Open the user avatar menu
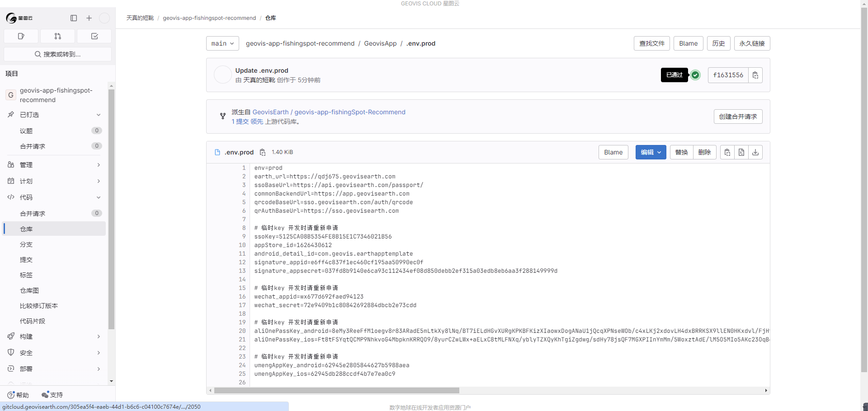This screenshot has height=411, width=868. (x=104, y=18)
